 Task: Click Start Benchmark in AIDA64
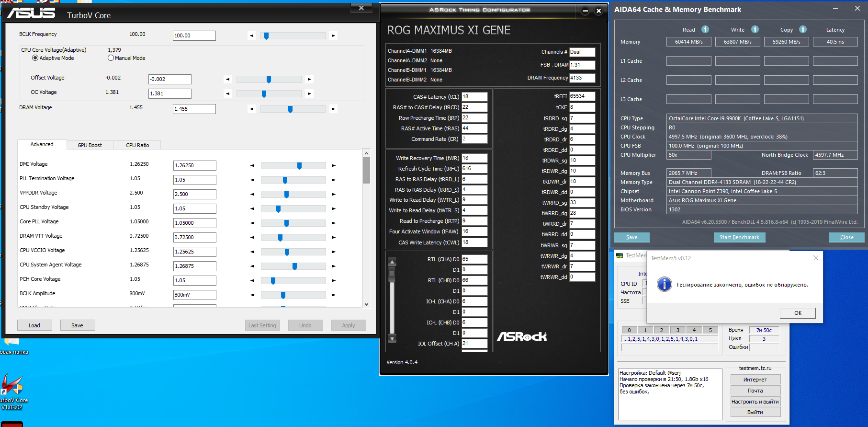[739, 237]
